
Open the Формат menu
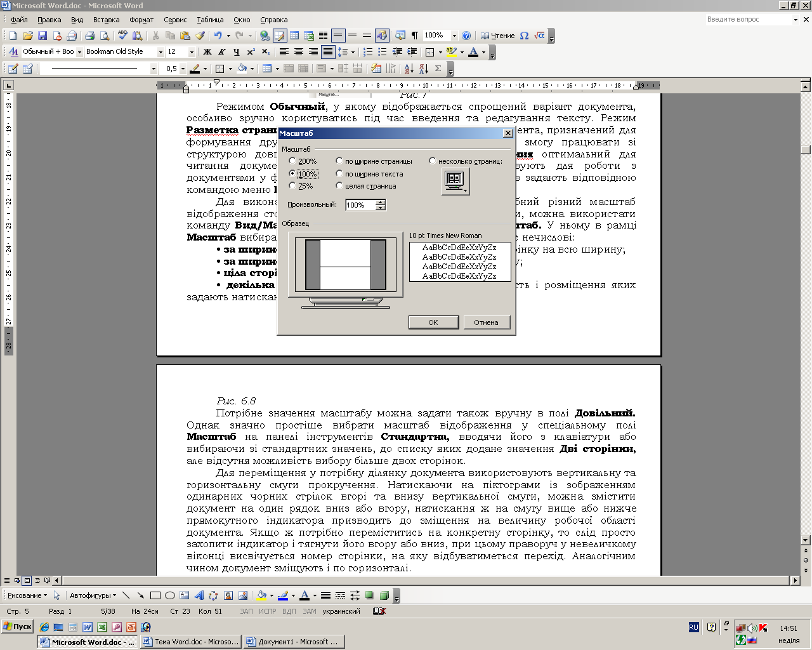(141, 20)
